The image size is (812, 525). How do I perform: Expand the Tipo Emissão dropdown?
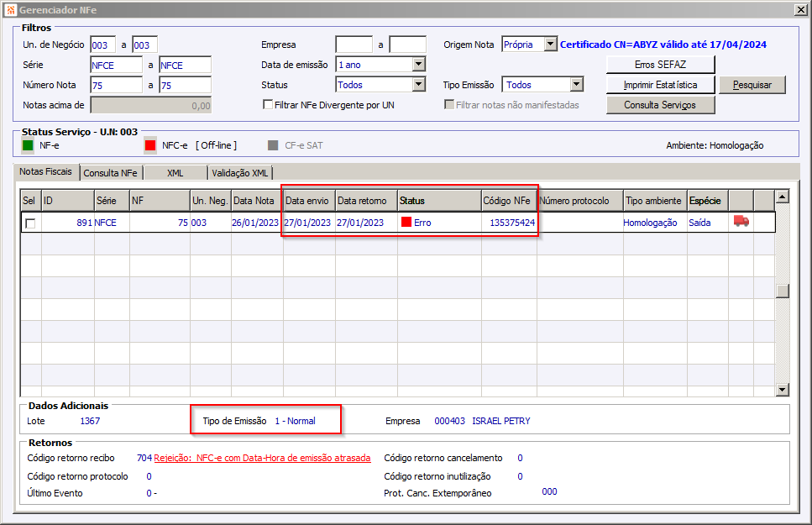click(x=577, y=85)
